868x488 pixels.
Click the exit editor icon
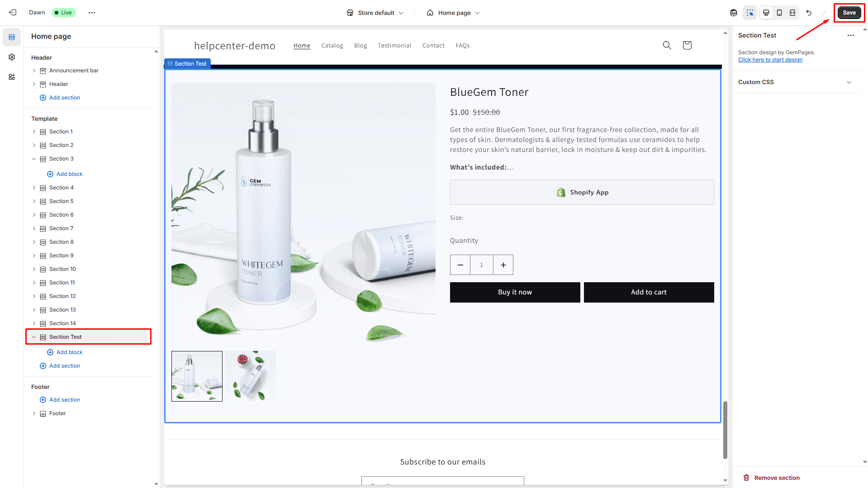click(13, 13)
